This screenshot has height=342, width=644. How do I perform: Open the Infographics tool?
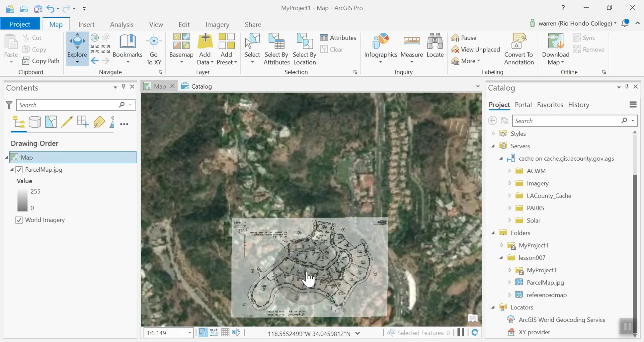[381, 49]
